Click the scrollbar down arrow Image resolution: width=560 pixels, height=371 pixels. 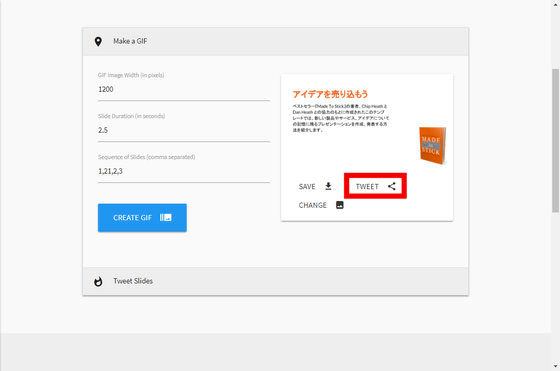click(x=555, y=366)
